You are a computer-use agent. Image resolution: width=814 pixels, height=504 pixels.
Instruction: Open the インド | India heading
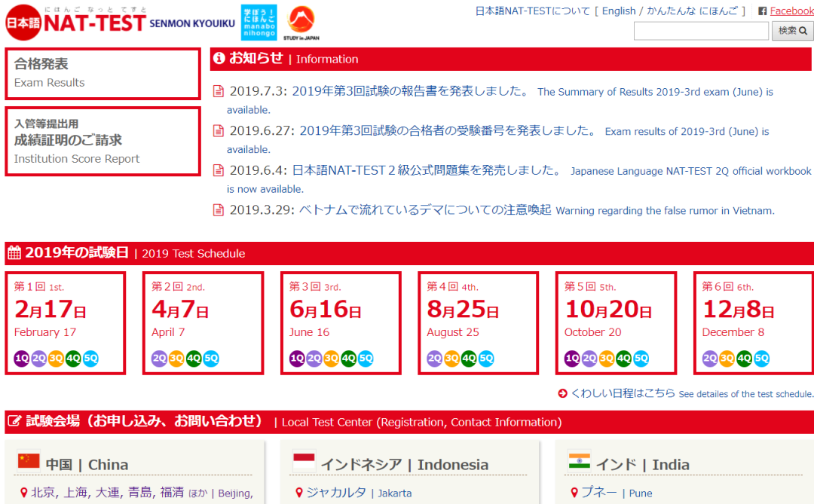pos(643,465)
